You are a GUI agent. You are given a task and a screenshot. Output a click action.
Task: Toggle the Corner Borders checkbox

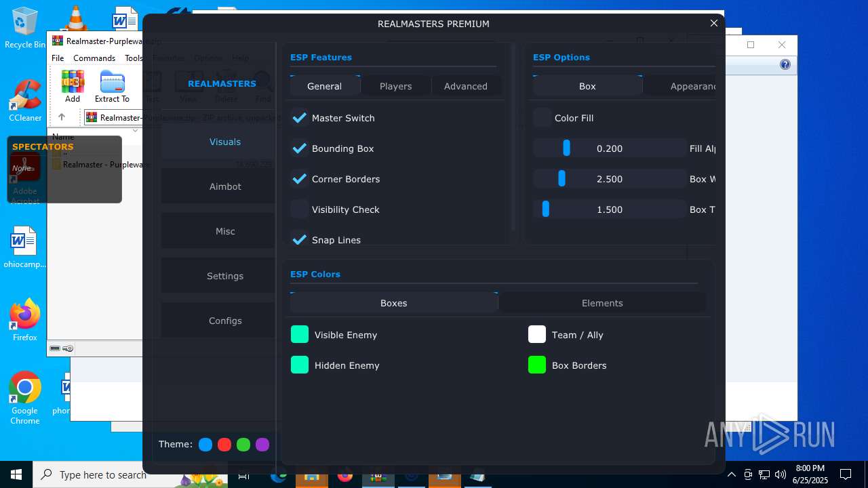click(299, 179)
